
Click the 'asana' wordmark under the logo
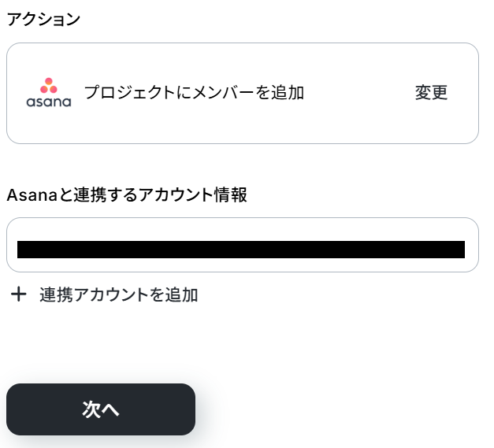(x=48, y=102)
